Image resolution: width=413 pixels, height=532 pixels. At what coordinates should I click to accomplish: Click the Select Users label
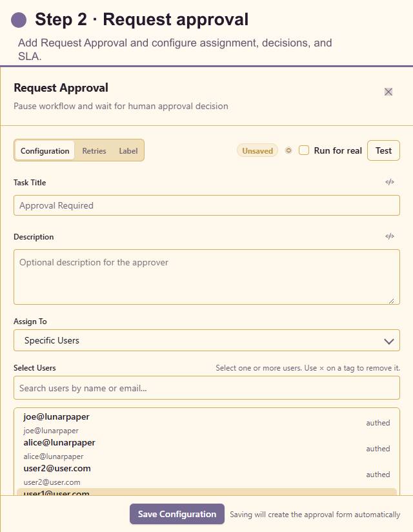coord(35,368)
